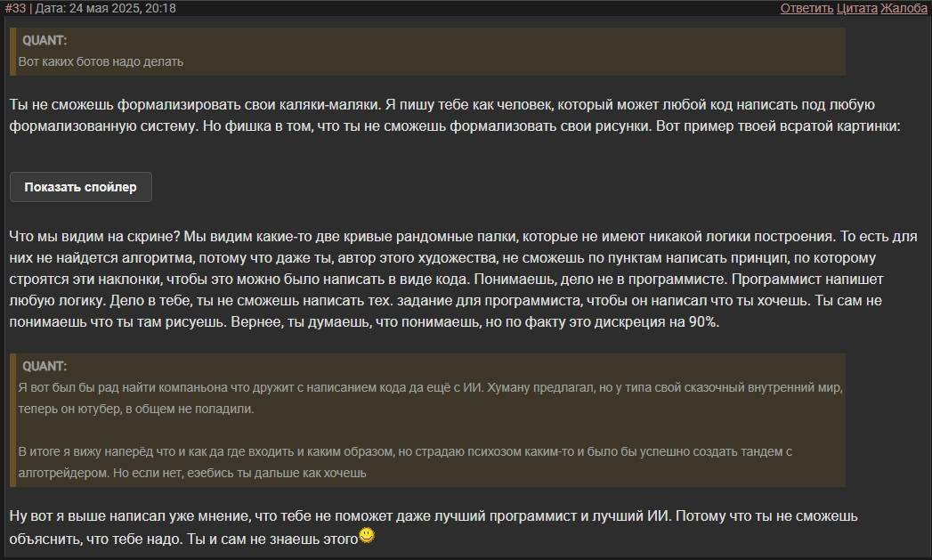Click the first 'QUANT:' quote header
This screenshot has width=932, height=560.
click(x=45, y=40)
